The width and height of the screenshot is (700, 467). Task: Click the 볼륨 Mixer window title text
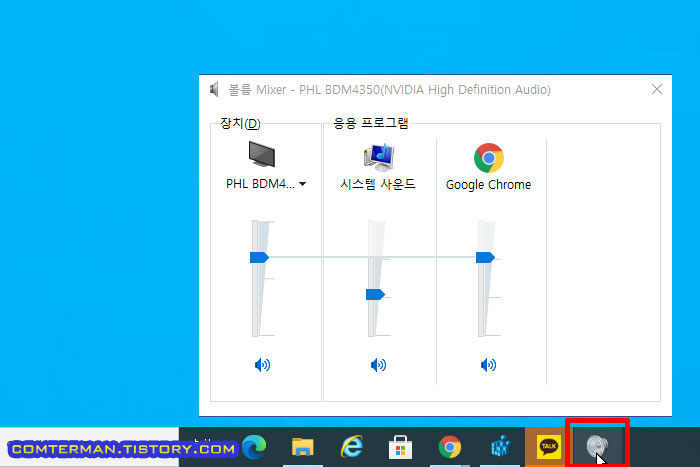click(389, 90)
